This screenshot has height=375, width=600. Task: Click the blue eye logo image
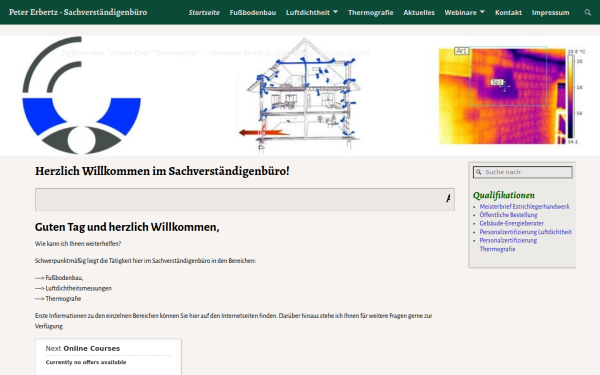[x=82, y=95]
